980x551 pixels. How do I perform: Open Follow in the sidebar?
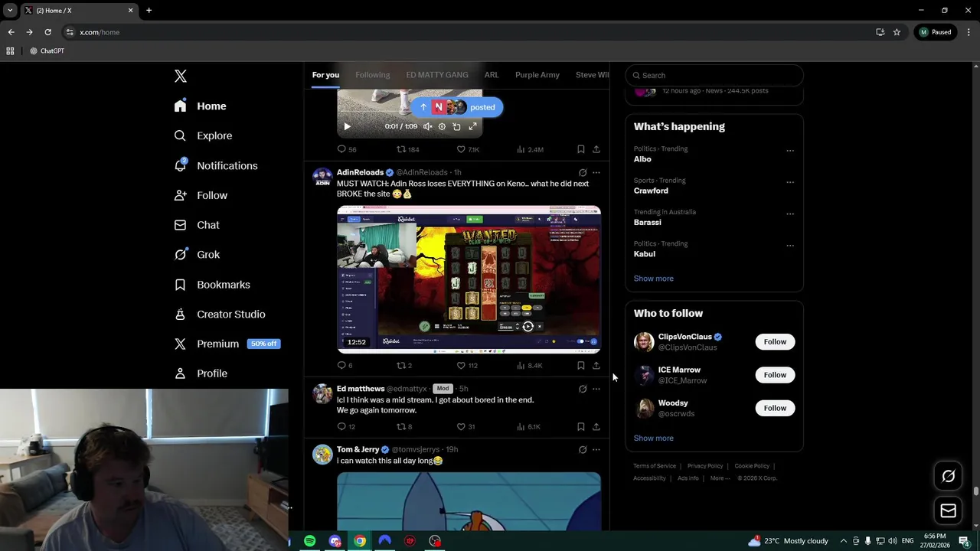click(201, 195)
